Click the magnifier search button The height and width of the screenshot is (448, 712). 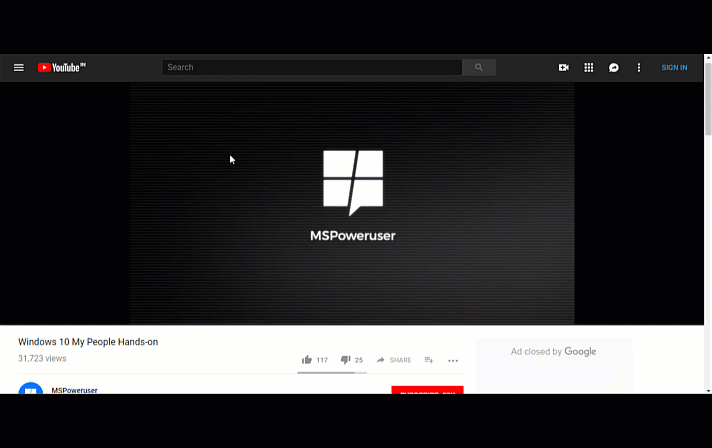[x=479, y=67]
